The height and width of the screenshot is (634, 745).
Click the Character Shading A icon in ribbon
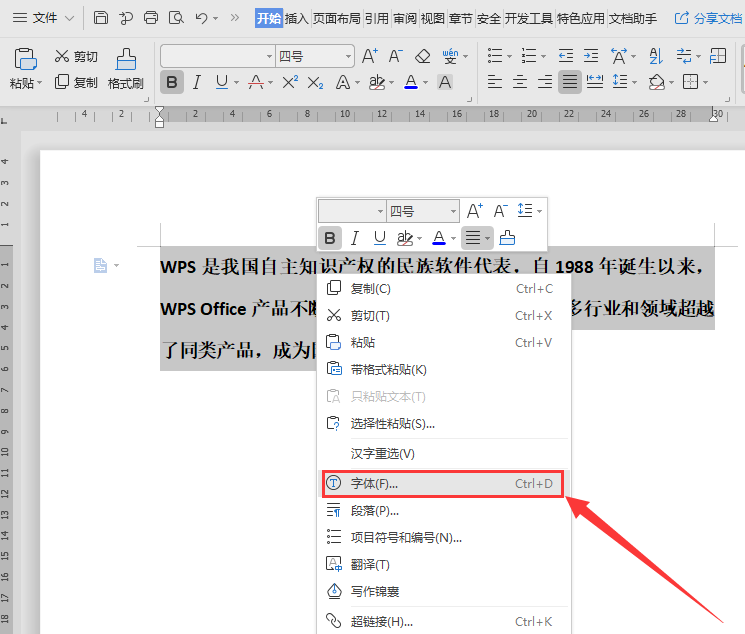[x=445, y=82]
